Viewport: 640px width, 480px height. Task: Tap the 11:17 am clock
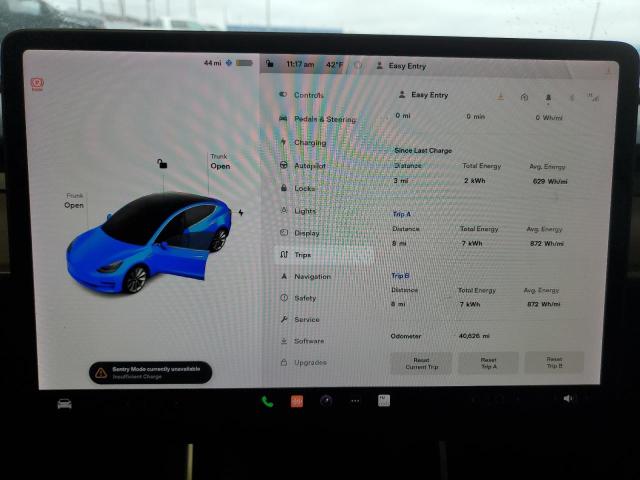pos(300,64)
